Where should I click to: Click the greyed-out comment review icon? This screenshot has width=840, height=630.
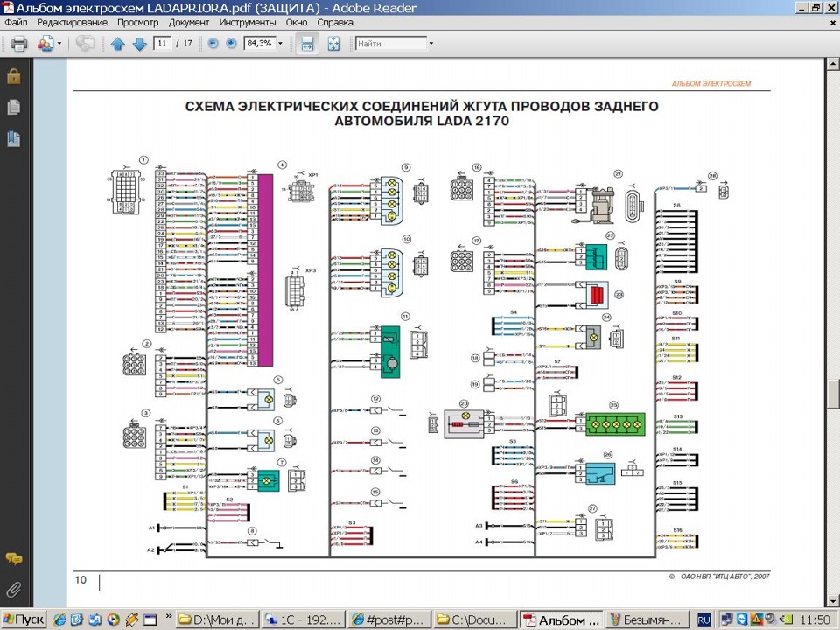point(85,44)
